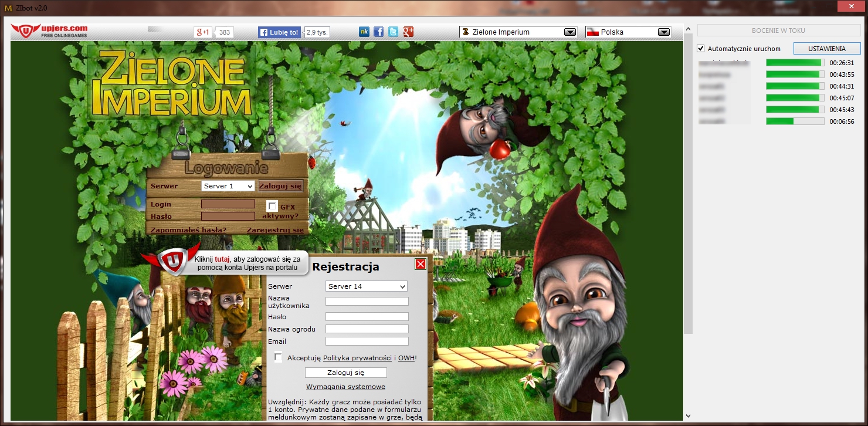868x426 pixels.
Task: Click the scroll-up arrow of the game page scrollbar
Action: point(688,28)
